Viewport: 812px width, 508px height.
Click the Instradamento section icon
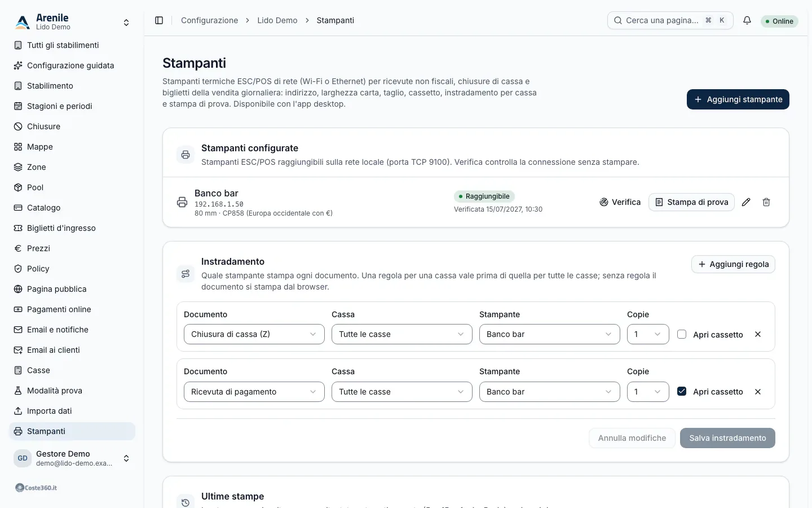(186, 274)
